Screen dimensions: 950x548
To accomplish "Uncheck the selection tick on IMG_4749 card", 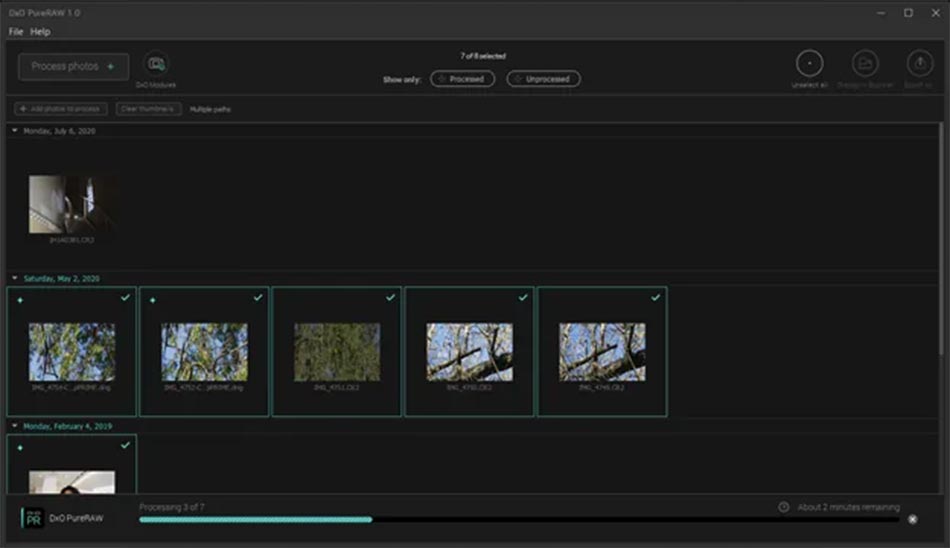I will [x=656, y=298].
